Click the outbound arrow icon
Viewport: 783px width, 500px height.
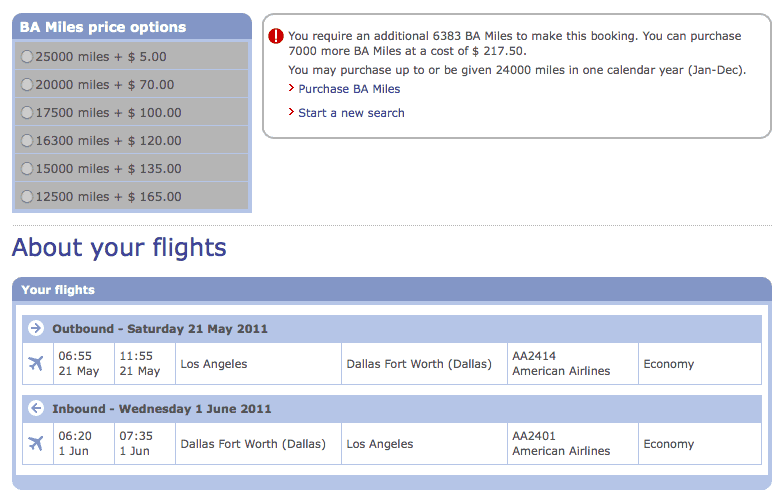[36, 328]
